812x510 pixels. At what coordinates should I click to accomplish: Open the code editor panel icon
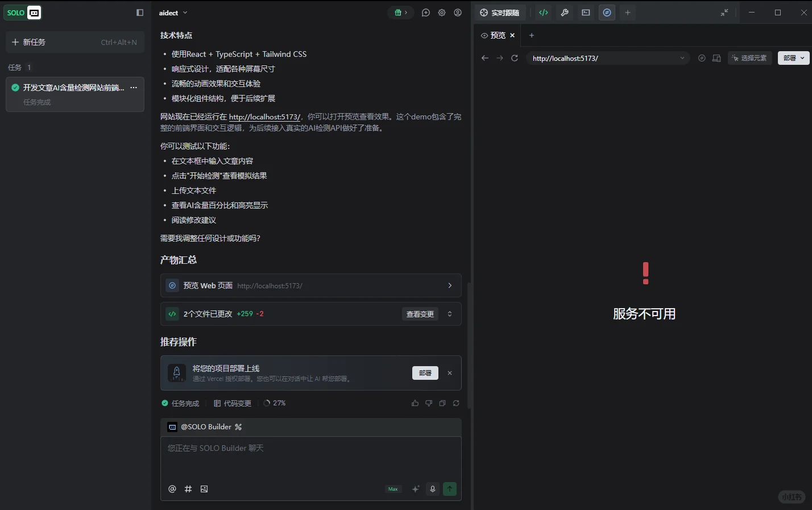pos(543,12)
